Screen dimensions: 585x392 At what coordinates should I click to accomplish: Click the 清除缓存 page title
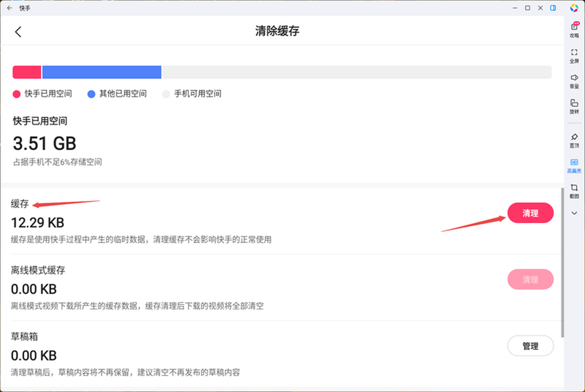277,32
